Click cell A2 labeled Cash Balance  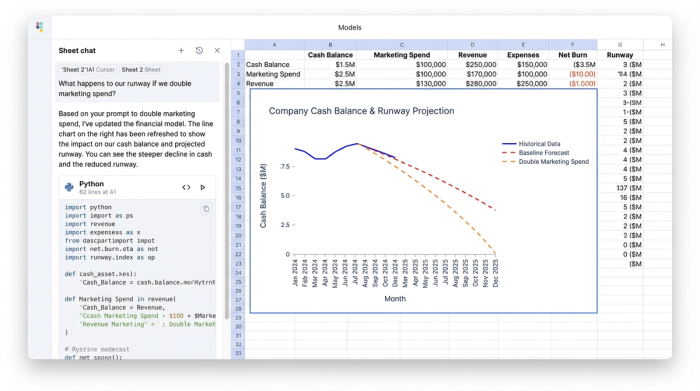coord(274,65)
